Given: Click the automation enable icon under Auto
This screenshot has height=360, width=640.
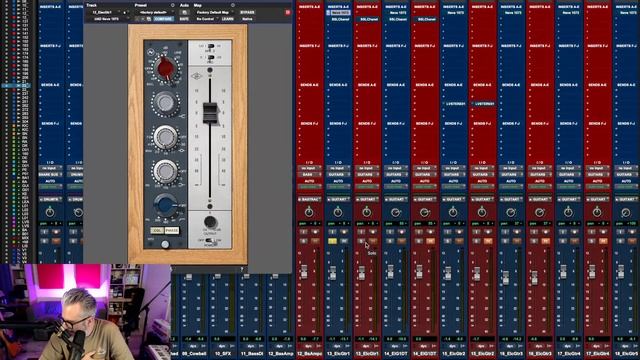Looking at the screenshot, I should click(x=184, y=12).
